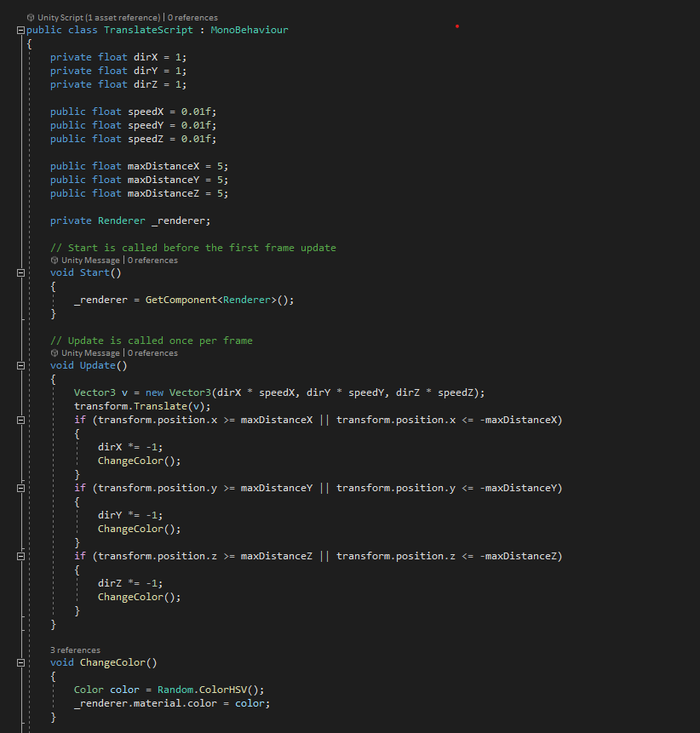Click the 'maxDistanceX = 5;' field
Image resolution: width=700 pixels, height=733 pixels.
[x=178, y=166]
